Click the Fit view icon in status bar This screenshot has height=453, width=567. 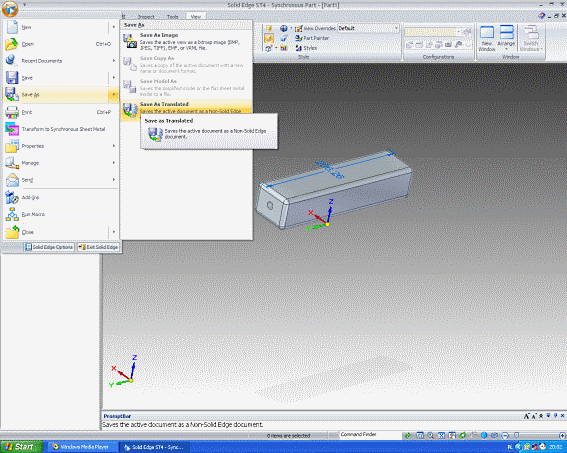[x=441, y=435]
